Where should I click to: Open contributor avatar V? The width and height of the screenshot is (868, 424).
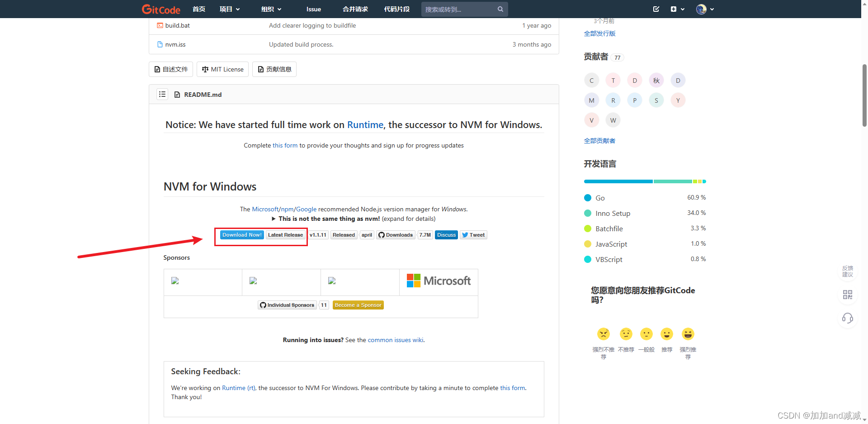[591, 120]
